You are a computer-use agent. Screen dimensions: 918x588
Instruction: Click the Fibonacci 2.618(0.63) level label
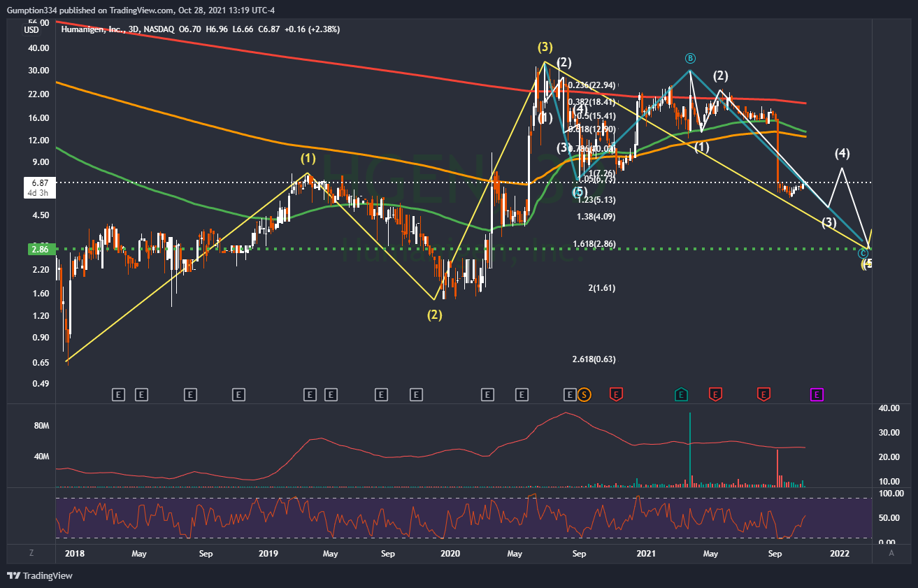point(594,359)
